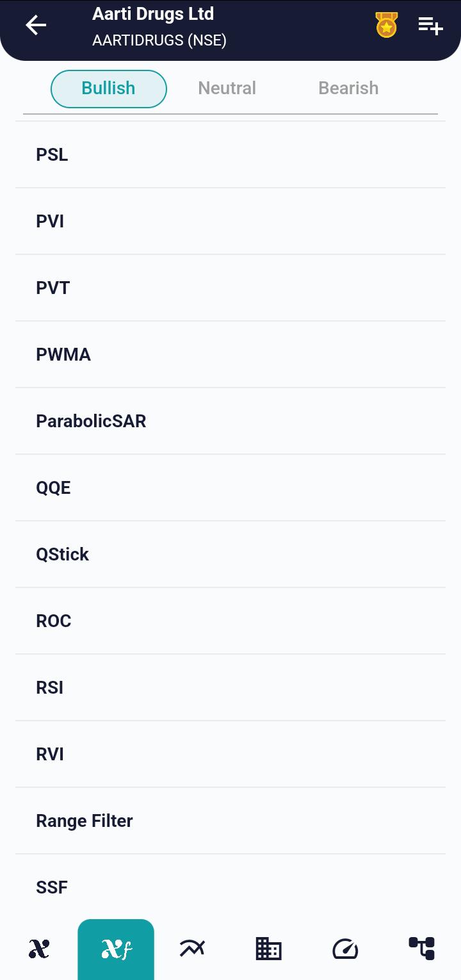
Task: Open the ParabolicSAR indicator
Action: pos(230,421)
